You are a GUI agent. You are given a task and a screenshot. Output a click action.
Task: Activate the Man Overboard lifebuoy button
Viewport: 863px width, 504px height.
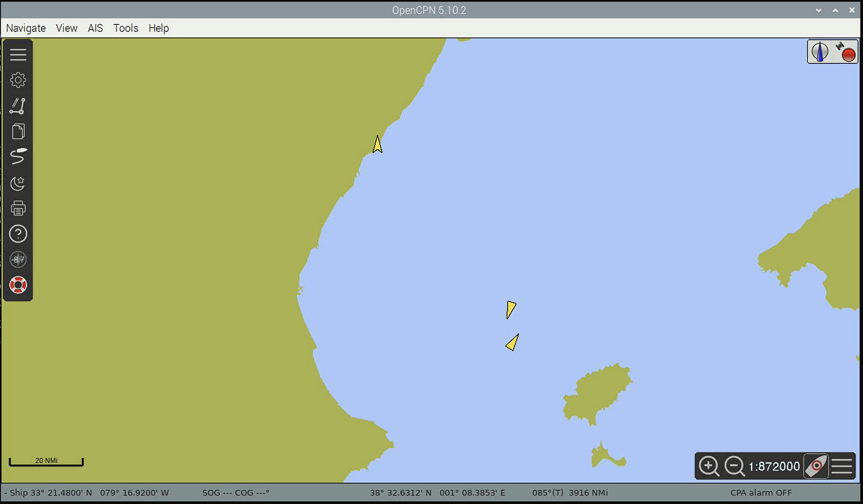(18, 285)
